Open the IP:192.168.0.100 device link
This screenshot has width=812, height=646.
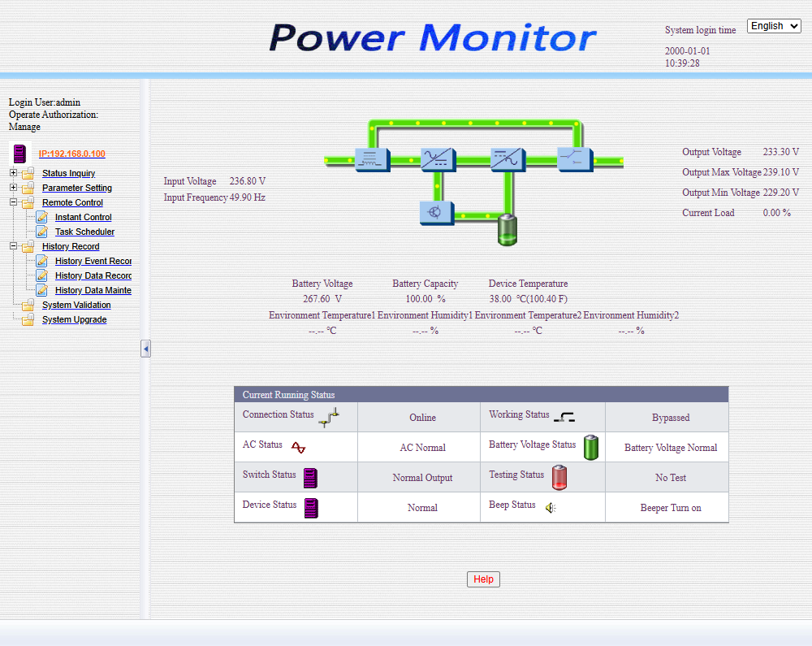click(x=71, y=154)
